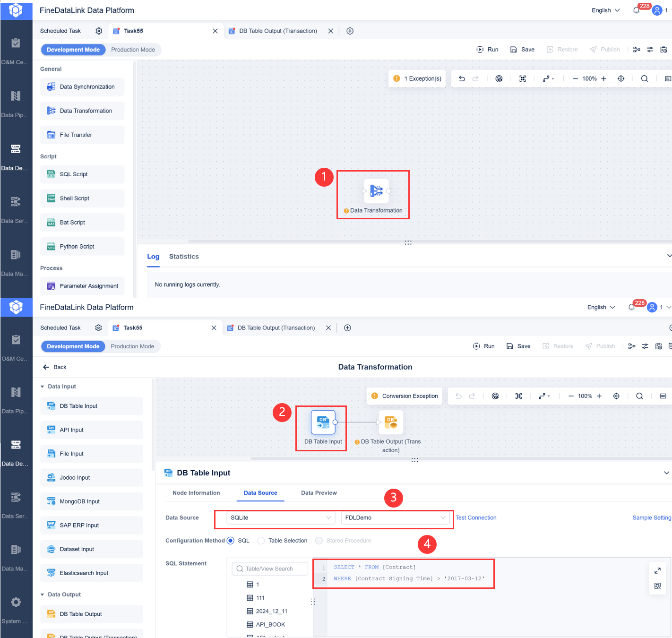Open English language dropdown in upper header

click(x=605, y=10)
